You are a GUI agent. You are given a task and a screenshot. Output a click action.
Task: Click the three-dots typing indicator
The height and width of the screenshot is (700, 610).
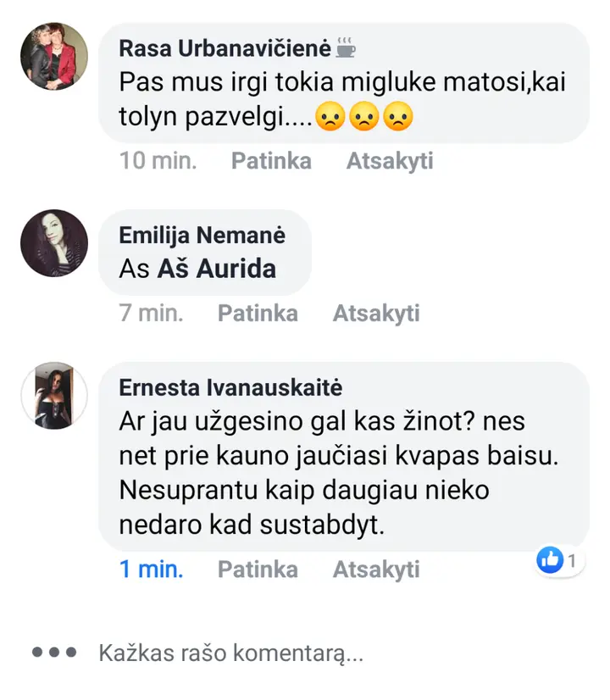(54, 653)
